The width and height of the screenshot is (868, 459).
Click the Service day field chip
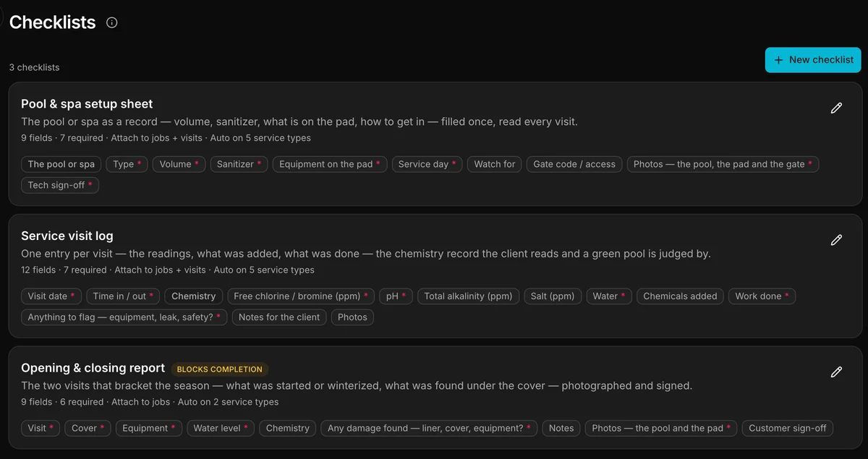click(427, 164)
